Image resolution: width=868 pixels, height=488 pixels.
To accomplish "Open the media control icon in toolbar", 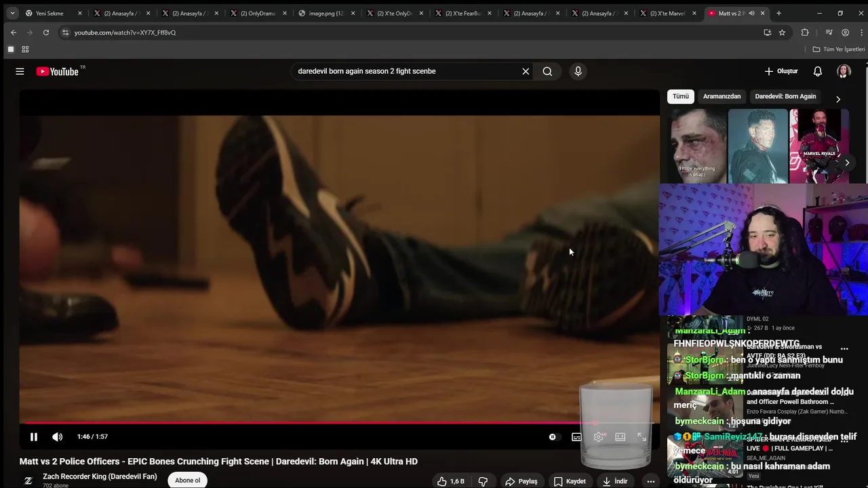I will [x=829, y=33].
